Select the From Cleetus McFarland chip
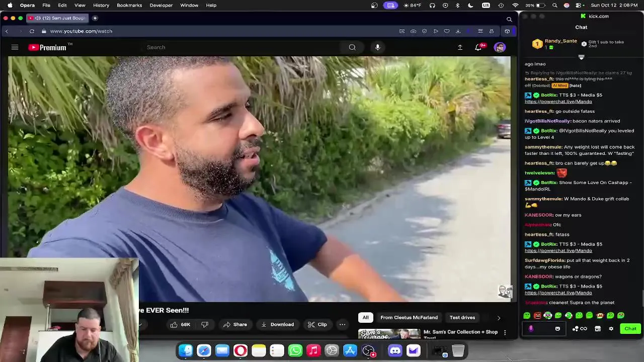The height and width of the screenshot is (362, 644). coord(409,318)
